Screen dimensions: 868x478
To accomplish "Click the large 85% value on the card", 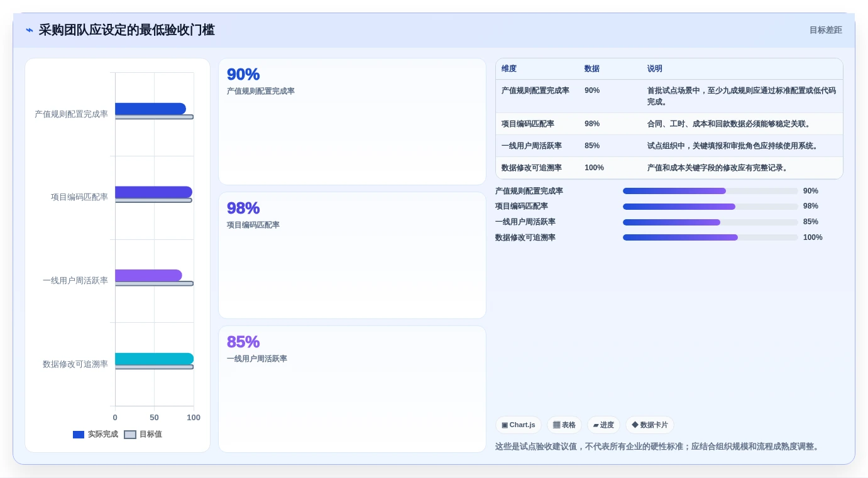I will (243, 342).
